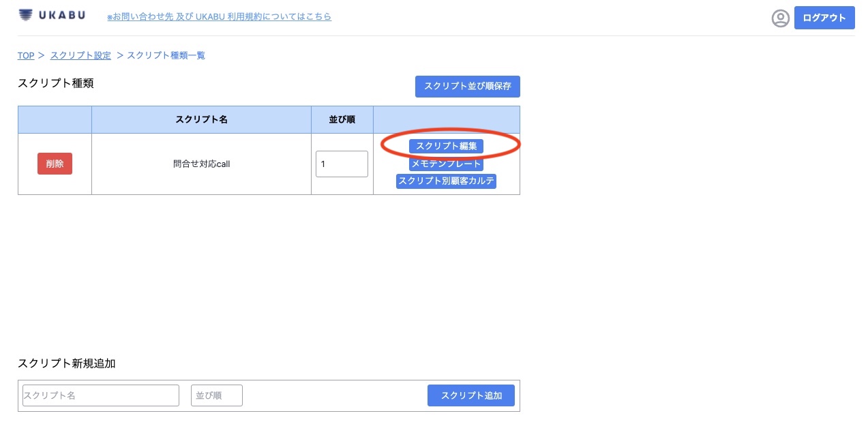Click the UKABU logo
The height and width of the screenshot is (435, 868).
(52, 15)
